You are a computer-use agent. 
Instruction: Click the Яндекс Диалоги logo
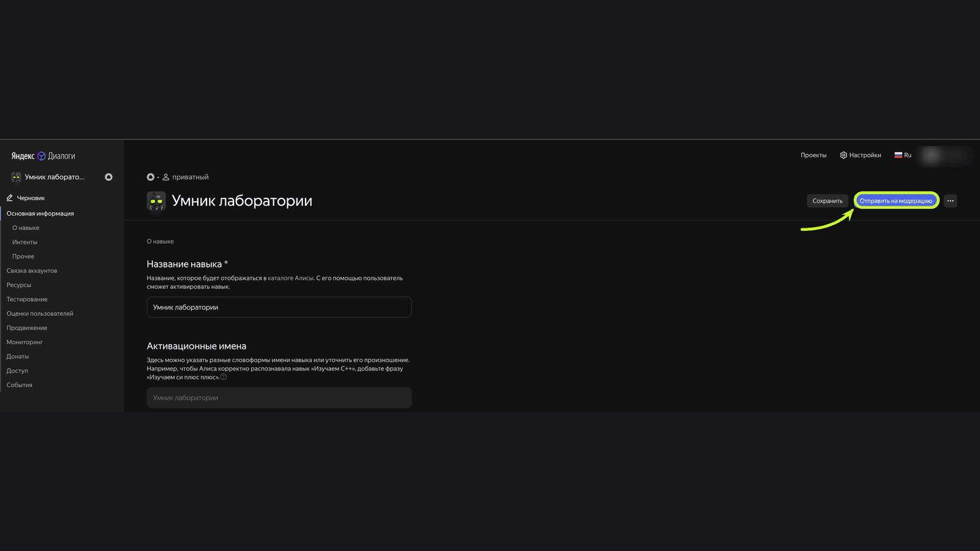(43, 156)
